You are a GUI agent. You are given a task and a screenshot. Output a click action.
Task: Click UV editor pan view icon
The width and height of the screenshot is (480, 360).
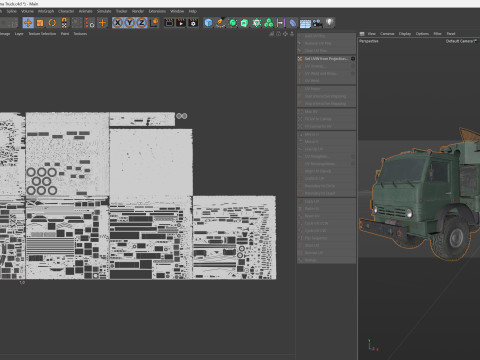285,34
